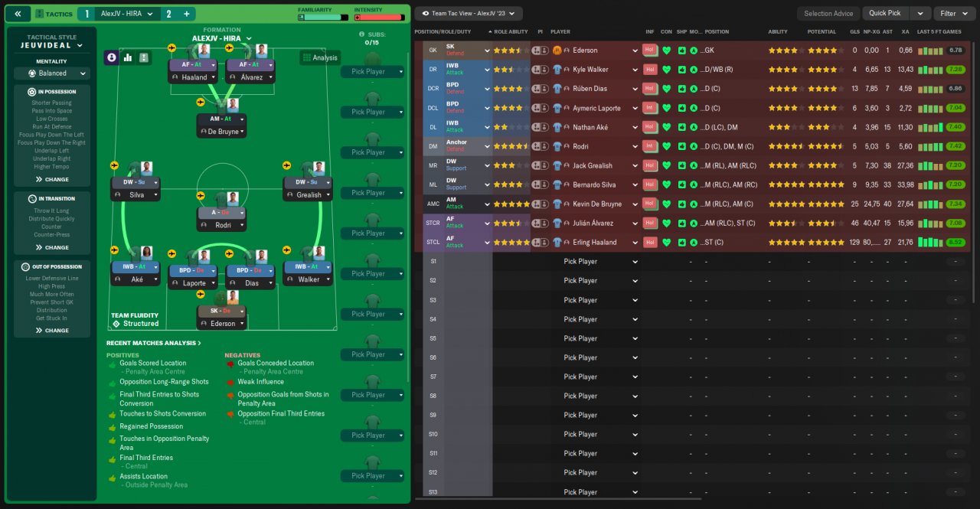Open the Team Tac View - AlexJV '23 dropdown
The height and width of the screenshot is (509, 980).
click(x=469, y=14)
